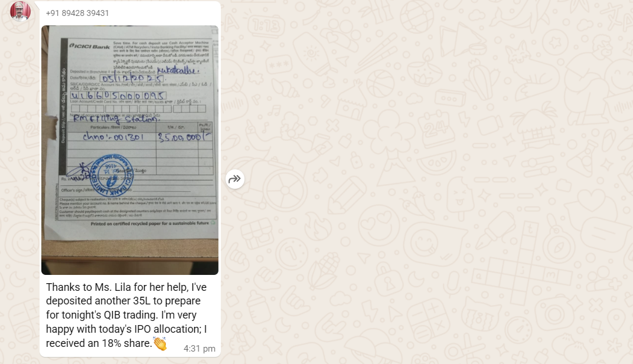633x364 pixels.
Task: Click the forward arrow icon beside the photo
Action: 234,179
